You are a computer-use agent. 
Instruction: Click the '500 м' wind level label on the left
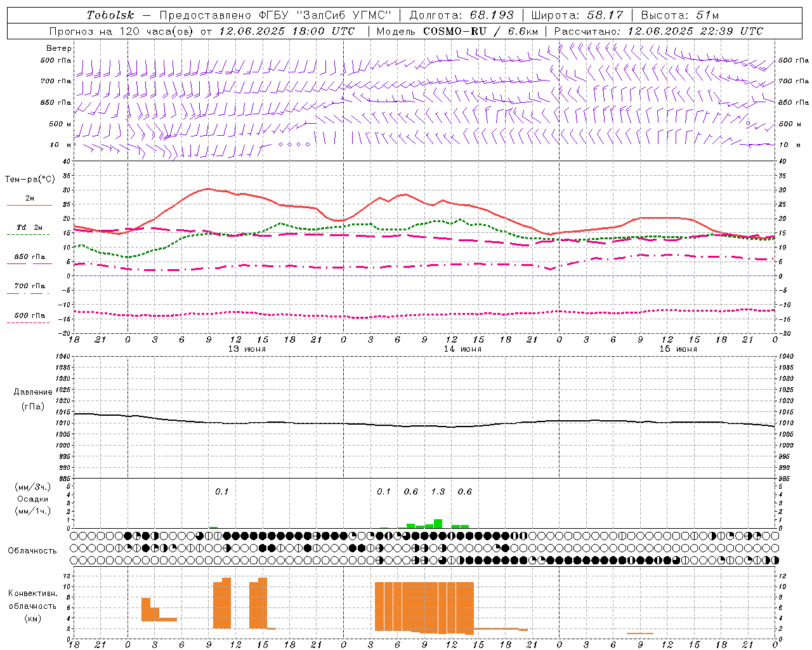(x=60, y=124)
